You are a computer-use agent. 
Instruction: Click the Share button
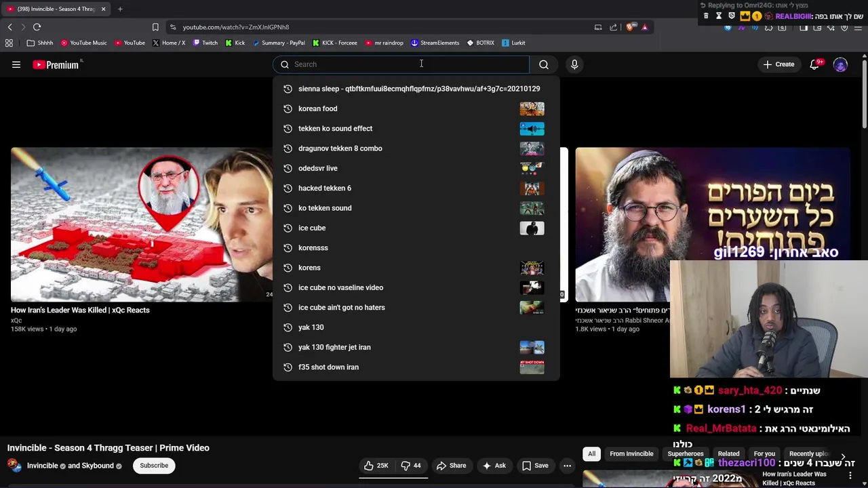451,466
